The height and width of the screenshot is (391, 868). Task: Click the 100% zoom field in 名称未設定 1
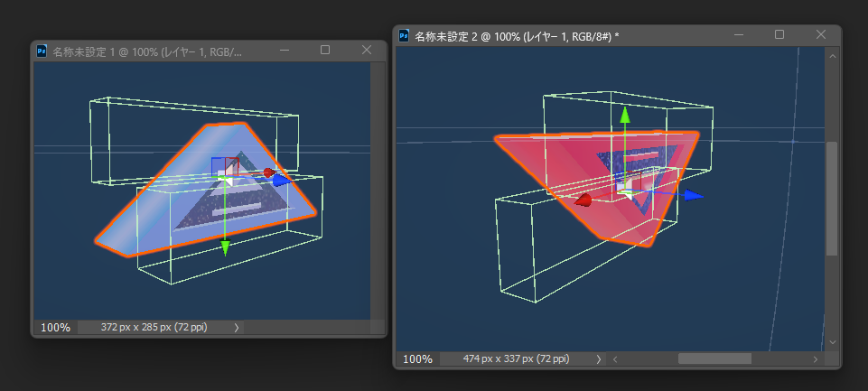click(56, 327)
